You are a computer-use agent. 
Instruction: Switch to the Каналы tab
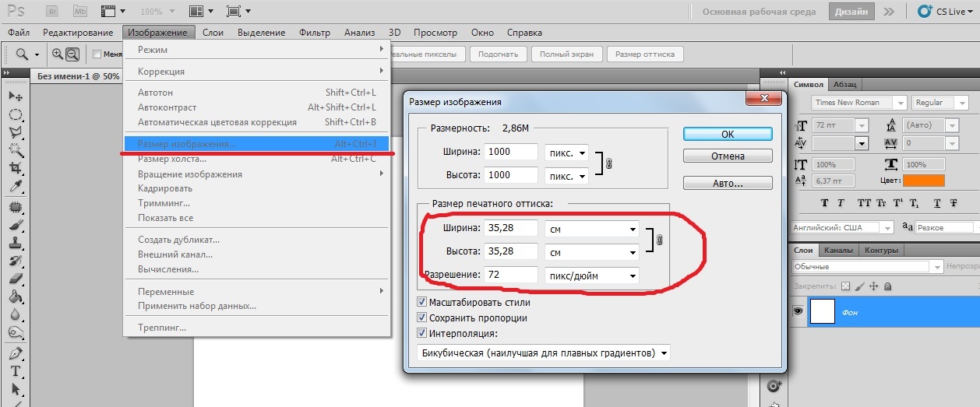click(x=838, y=250)
